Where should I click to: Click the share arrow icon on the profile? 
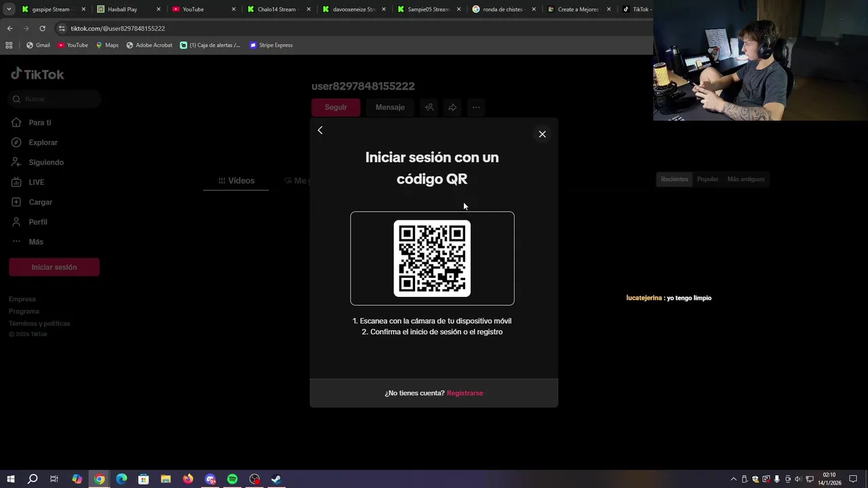tap(452, 107)
